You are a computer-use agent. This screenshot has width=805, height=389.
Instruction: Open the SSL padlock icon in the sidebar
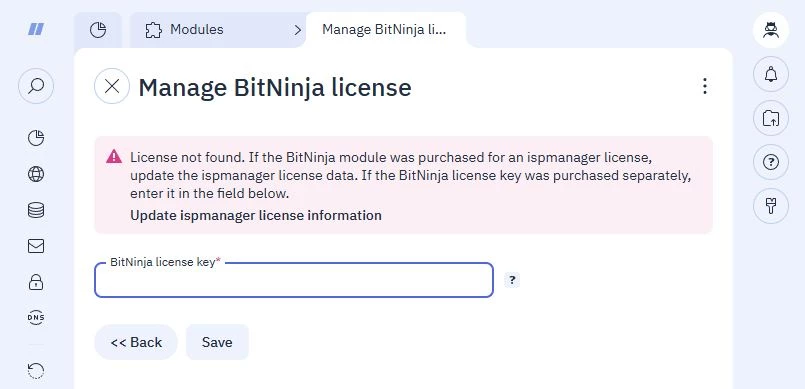[x=36, y=282]
